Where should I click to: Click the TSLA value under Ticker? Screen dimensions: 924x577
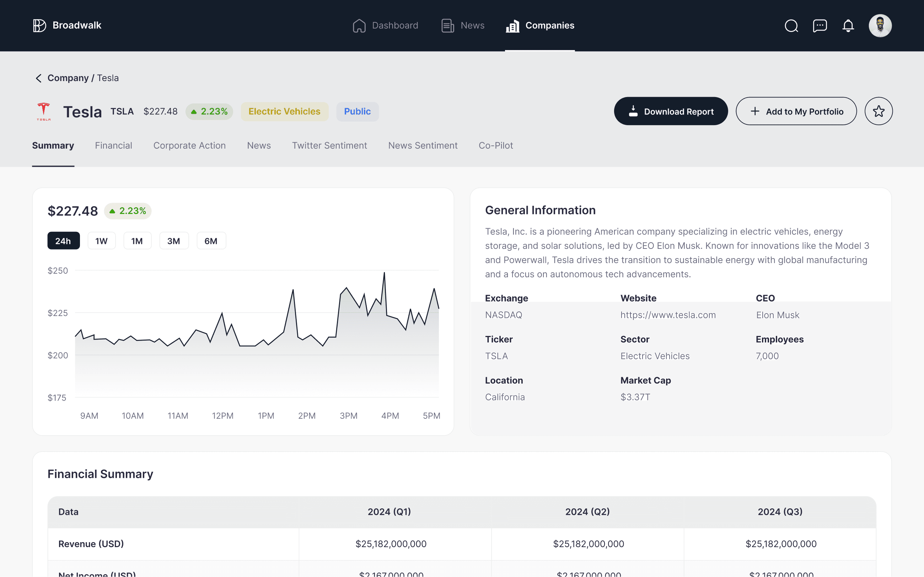coord(496,356)
